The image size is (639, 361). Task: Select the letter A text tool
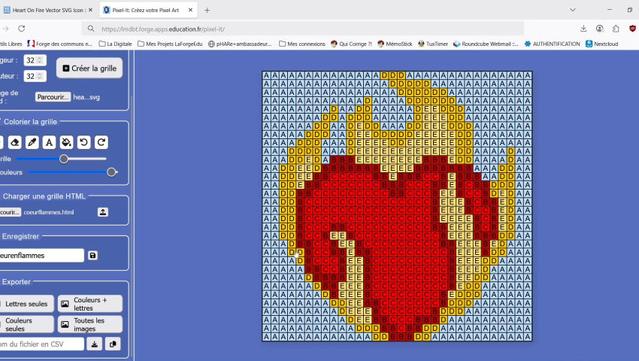[49, 142]
